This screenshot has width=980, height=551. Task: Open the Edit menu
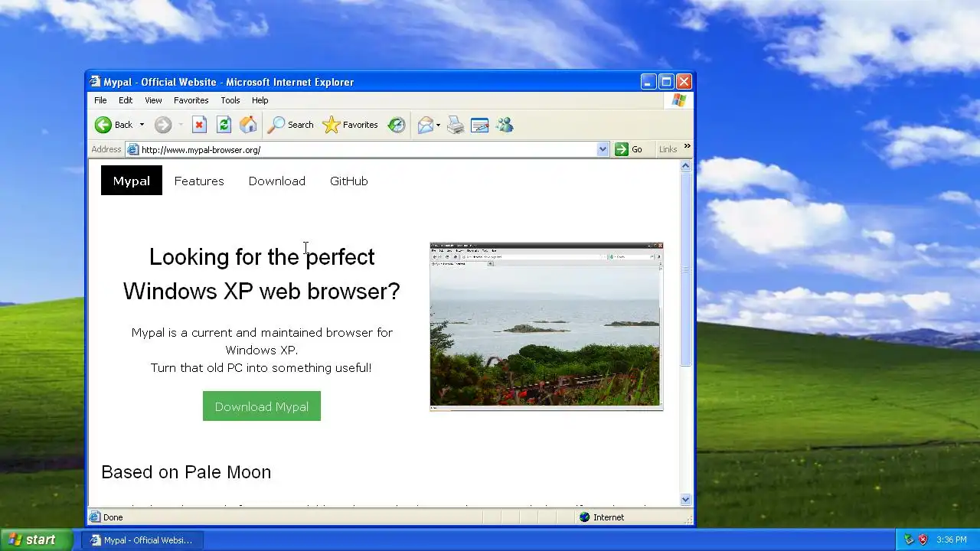tap(126, 100)
